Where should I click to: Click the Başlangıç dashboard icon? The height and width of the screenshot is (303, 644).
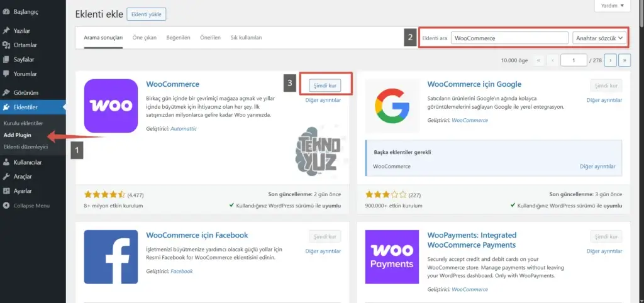point(6,12)
